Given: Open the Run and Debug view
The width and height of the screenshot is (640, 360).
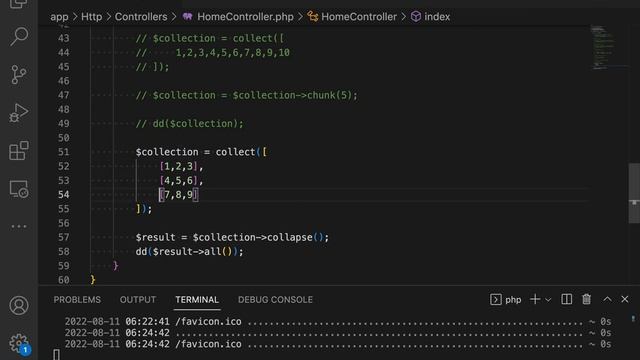Looking at the screenshot, I should pyautogui.click(x=19, y=113).
